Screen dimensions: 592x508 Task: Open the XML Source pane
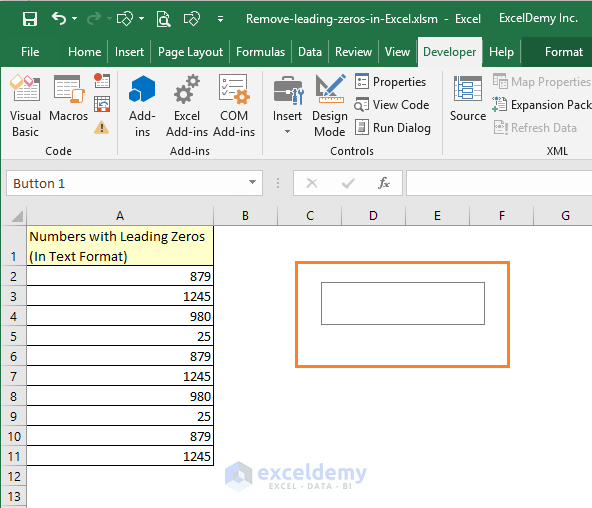click(468, 99)
